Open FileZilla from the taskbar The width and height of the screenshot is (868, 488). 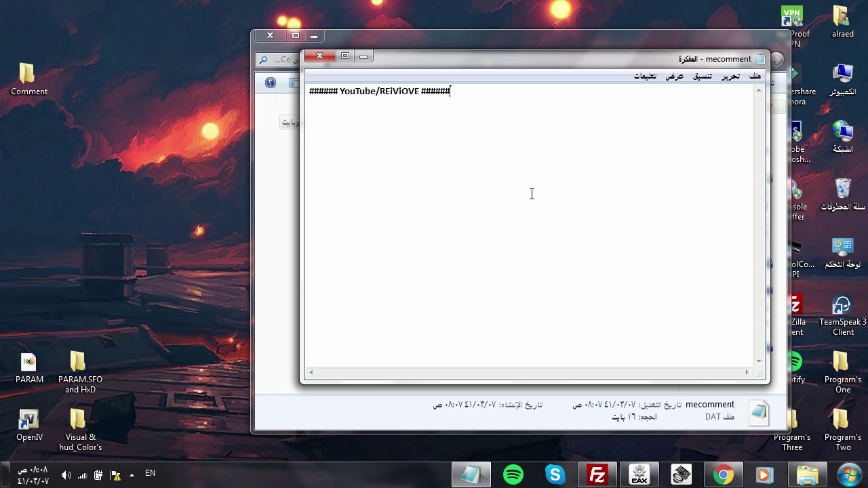click(x=597, y=475)
